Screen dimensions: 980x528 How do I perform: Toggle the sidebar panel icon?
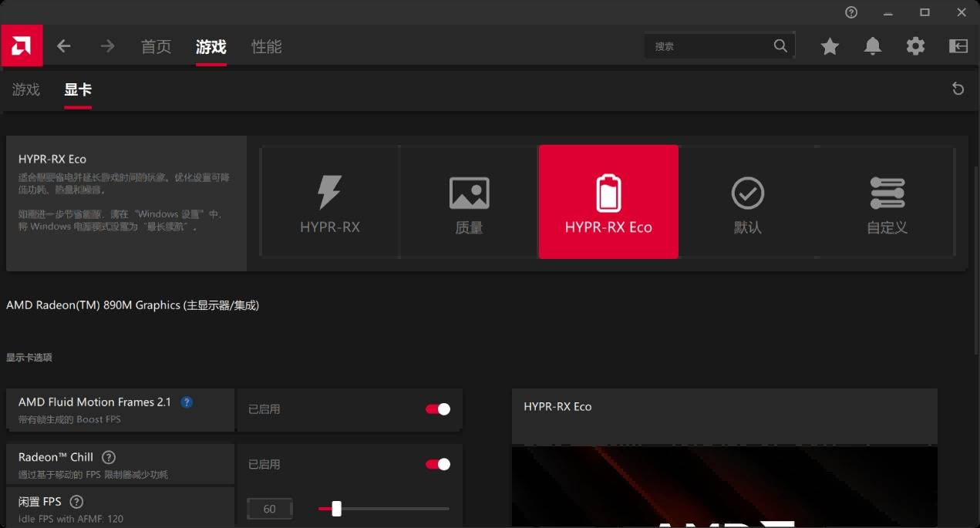pyautogui.click(x=958, y=46)
